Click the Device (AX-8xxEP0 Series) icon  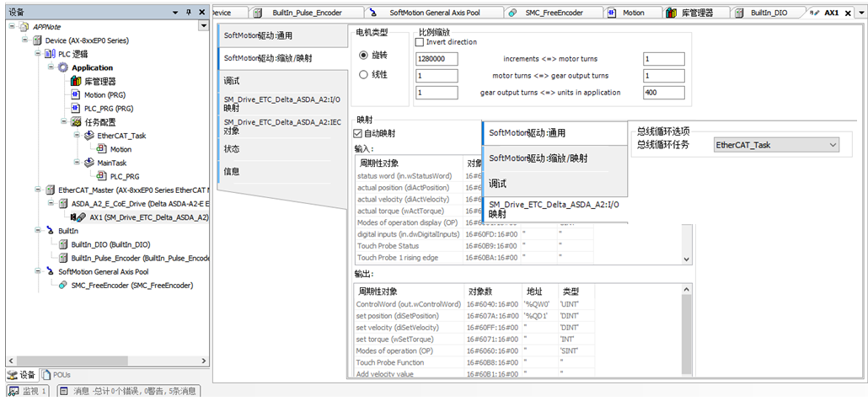38,40
